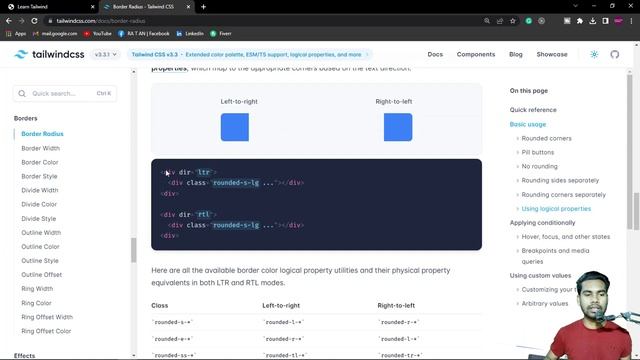640x360 pixels.
Task: Close the Learn Tailwind tab
Action: tap(93, 7)
